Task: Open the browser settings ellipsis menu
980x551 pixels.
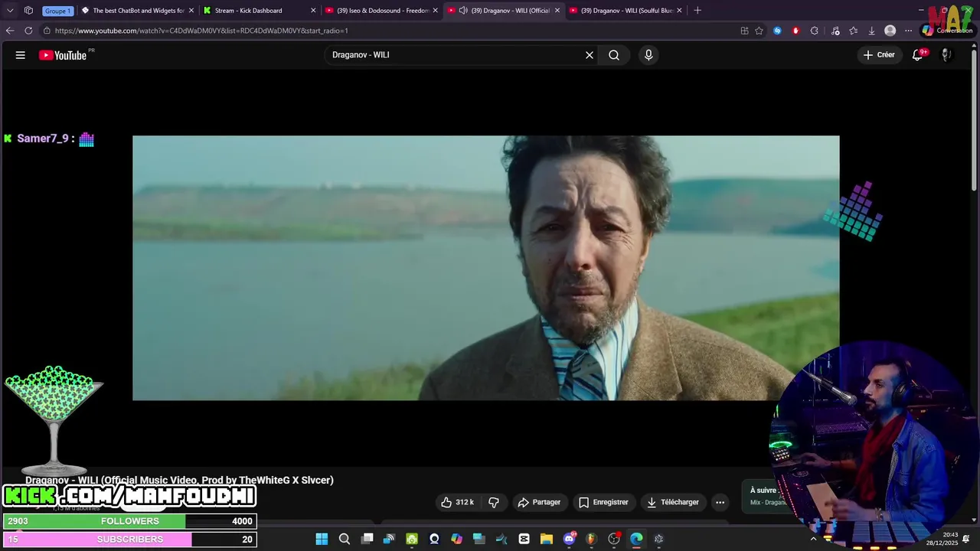Action: (x=909, y=31)
